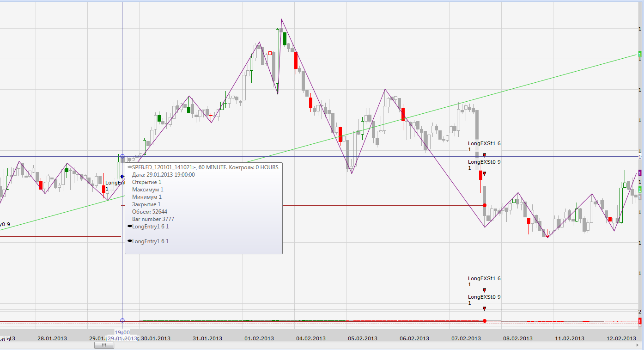This screenshot has width=644, height=350.
Task: Click the green trendline tag atop the right axis
Action: point(640,54)
